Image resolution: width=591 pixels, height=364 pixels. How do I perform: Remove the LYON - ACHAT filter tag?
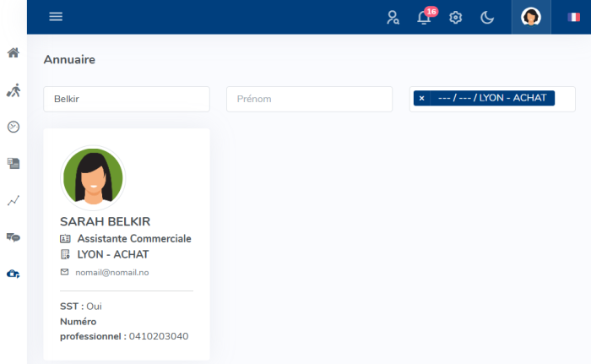click(x=421, y=98)
